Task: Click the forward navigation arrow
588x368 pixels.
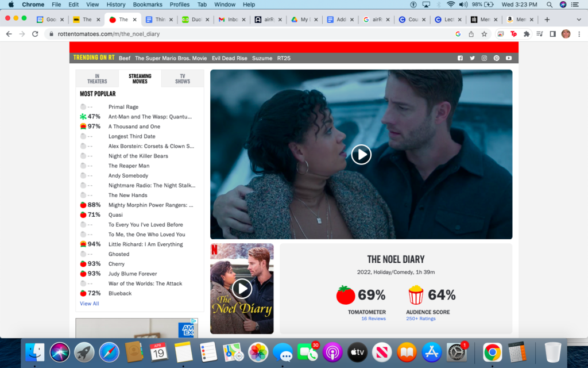Action: point(22,34)
